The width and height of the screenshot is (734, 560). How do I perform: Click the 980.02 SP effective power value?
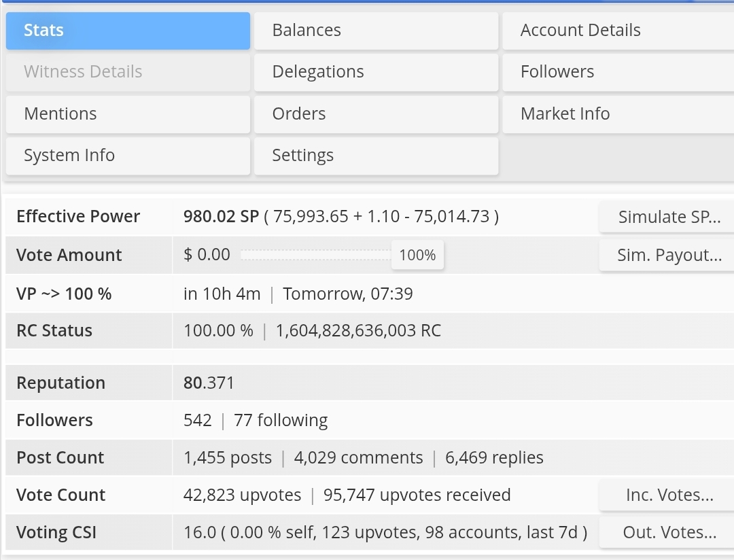tap(221, 217)
